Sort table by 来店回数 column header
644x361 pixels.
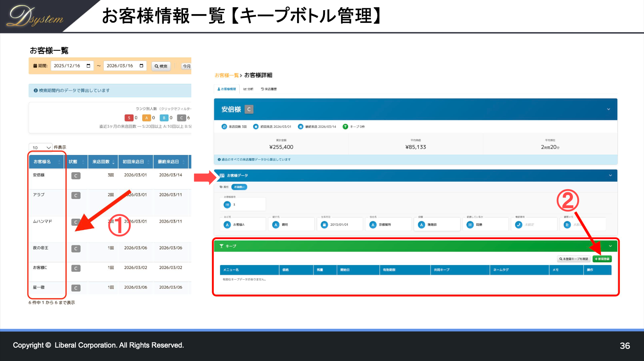(x=103, y=162)
